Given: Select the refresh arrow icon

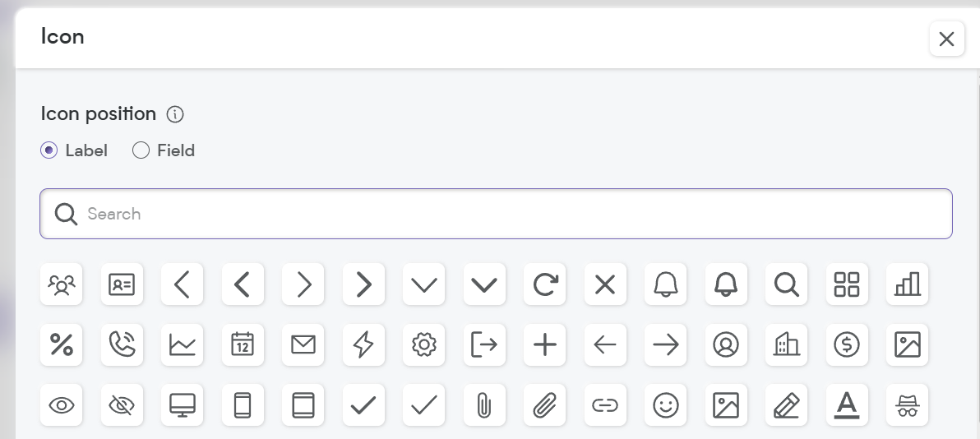Looking at the screenshot, I should tap(545, 284).
